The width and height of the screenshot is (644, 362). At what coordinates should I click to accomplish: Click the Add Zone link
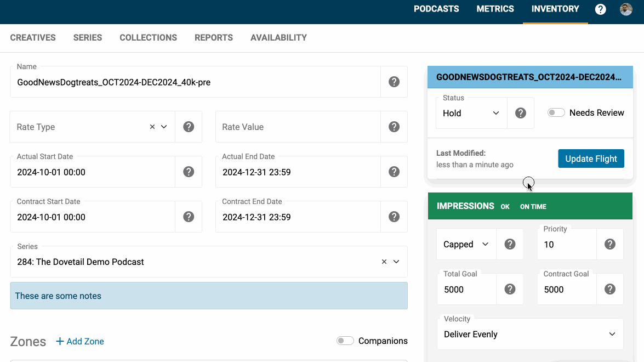pos(80,341)
